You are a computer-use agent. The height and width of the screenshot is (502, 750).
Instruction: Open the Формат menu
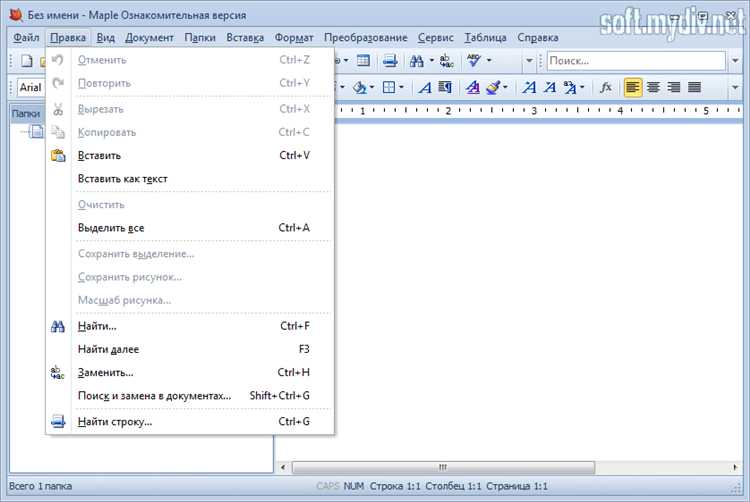(294, 37)
